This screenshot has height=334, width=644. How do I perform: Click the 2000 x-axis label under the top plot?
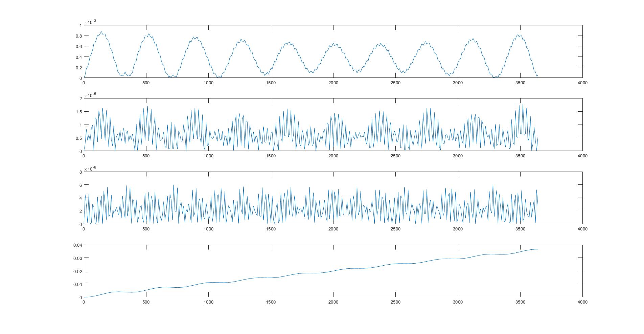coord(333,83)
